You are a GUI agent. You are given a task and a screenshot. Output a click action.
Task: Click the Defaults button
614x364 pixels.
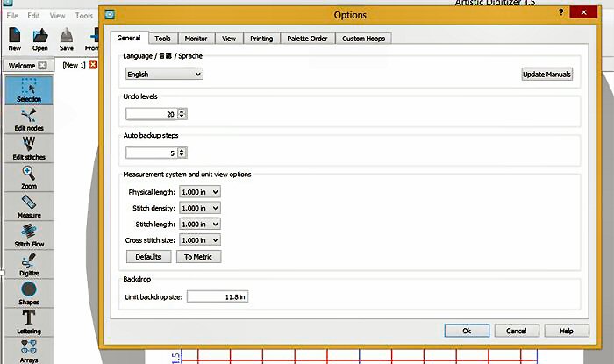coord(148,257)
